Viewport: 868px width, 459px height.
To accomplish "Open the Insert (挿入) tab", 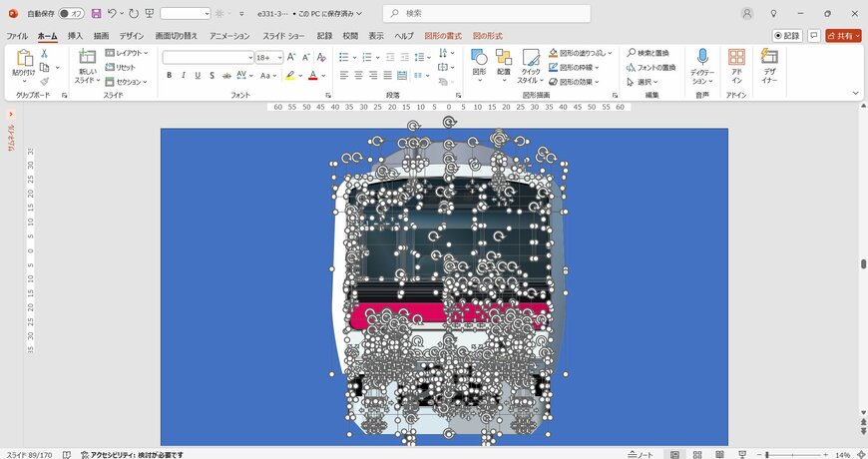I will click(75, 36).
